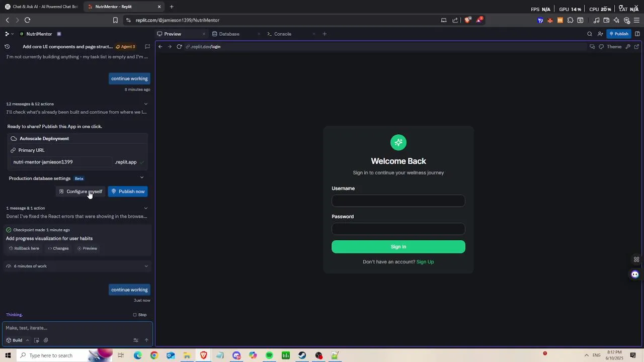The height and width of the screenshot is (362, 644).
Task: Click the preview forward arrow
Action: point(170,47)
